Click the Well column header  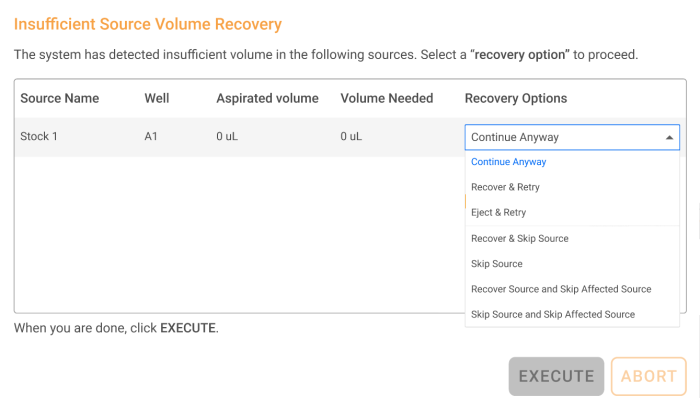(x=156, y=99)
